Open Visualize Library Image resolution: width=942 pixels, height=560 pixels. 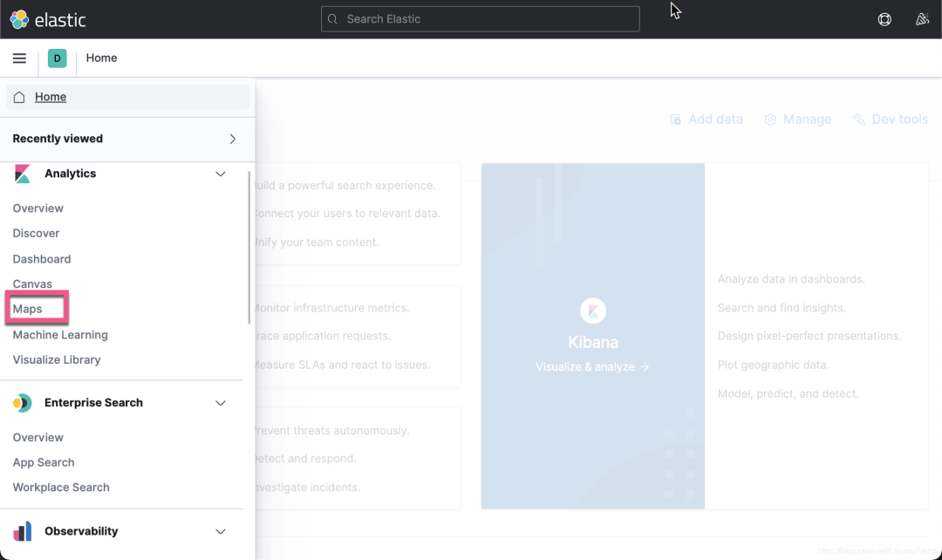[x=57, y=360]
